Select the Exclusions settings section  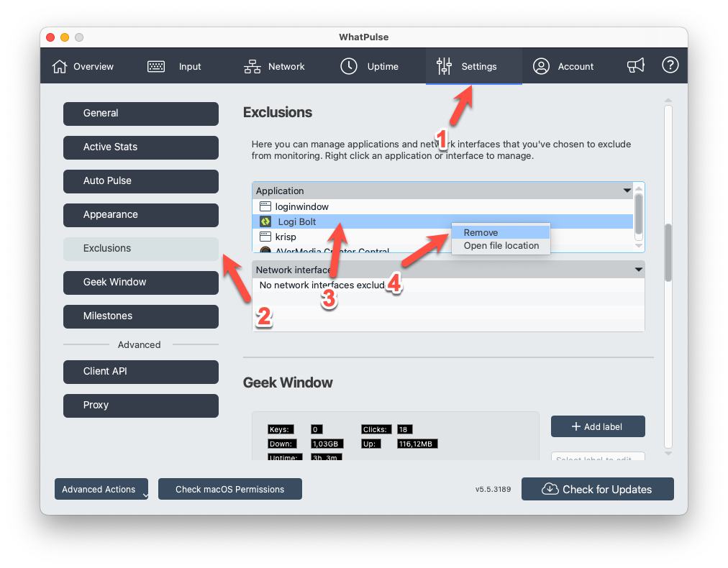coord(141,249)
